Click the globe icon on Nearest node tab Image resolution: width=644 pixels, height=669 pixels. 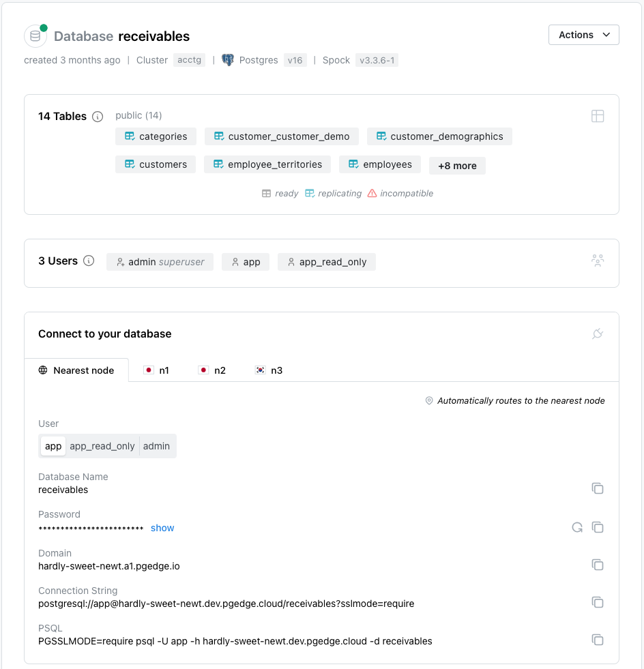(43, 370)
